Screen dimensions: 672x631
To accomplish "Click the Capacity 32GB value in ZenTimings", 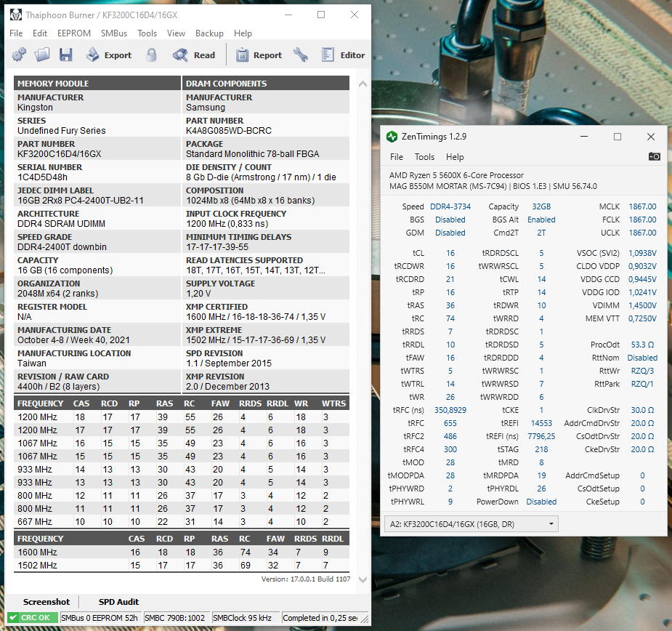I will (541, 206).
